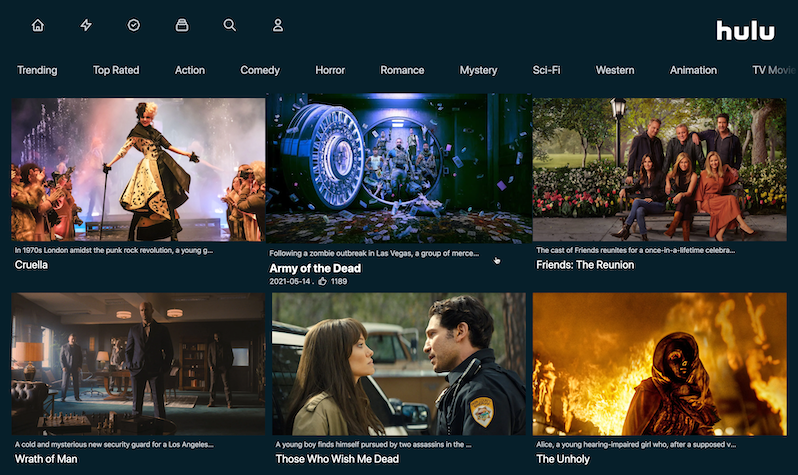Screen dimensions: 798x475
Task: Select the Comedy genre tab
Action: (x=260, y=70)
